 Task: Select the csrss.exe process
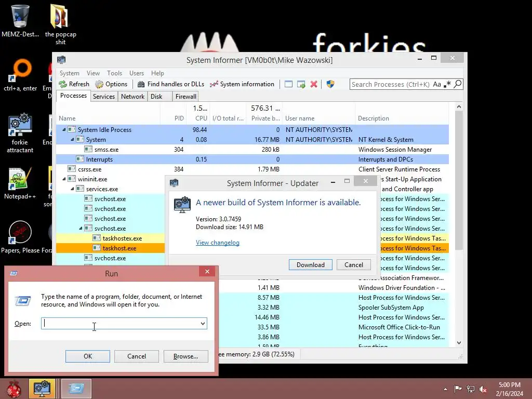coord(252,169)
